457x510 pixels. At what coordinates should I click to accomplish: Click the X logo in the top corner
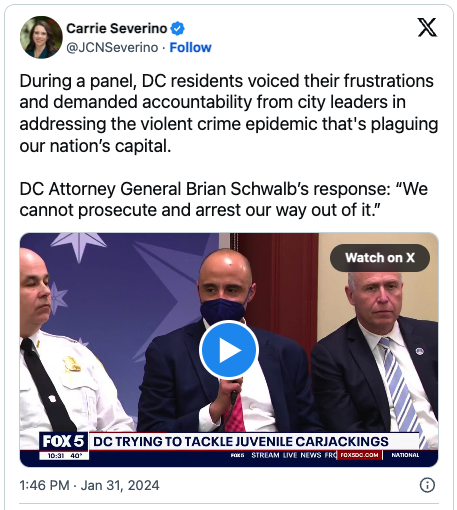(427, 27)
